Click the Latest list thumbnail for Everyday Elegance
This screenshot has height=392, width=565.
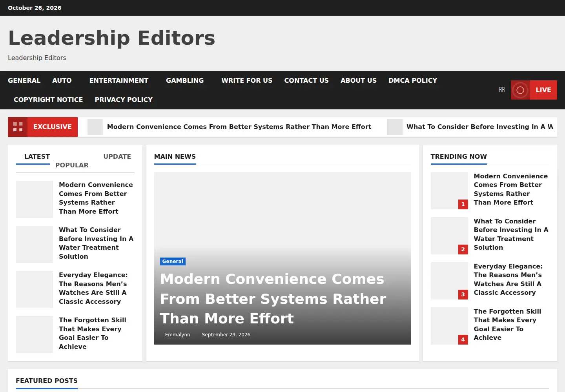coord(34,289)
